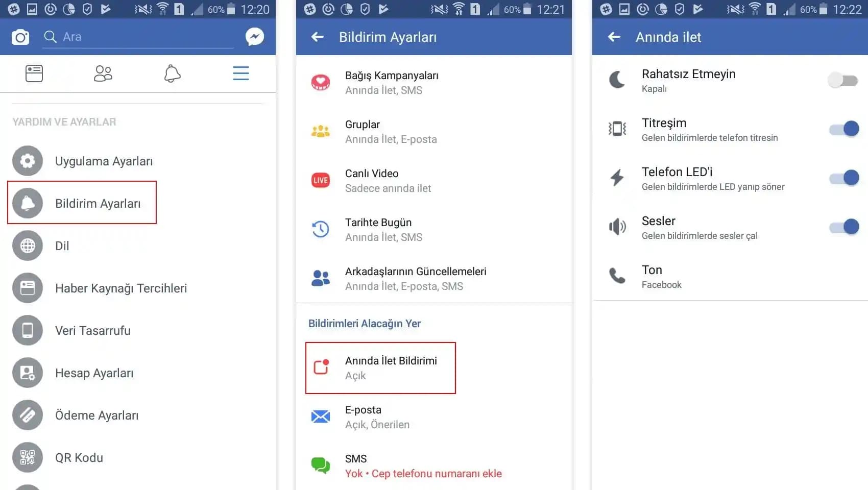868x490 pixels.
Task: Enable the Rahatsız Etmeyin toggle
Action: 842,80
